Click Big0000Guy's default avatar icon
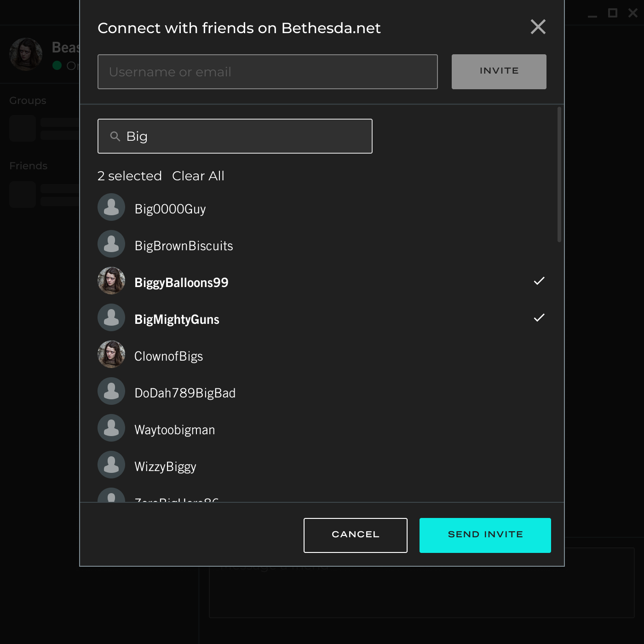Viewport: 644px width, 644px height. [111, 207]
